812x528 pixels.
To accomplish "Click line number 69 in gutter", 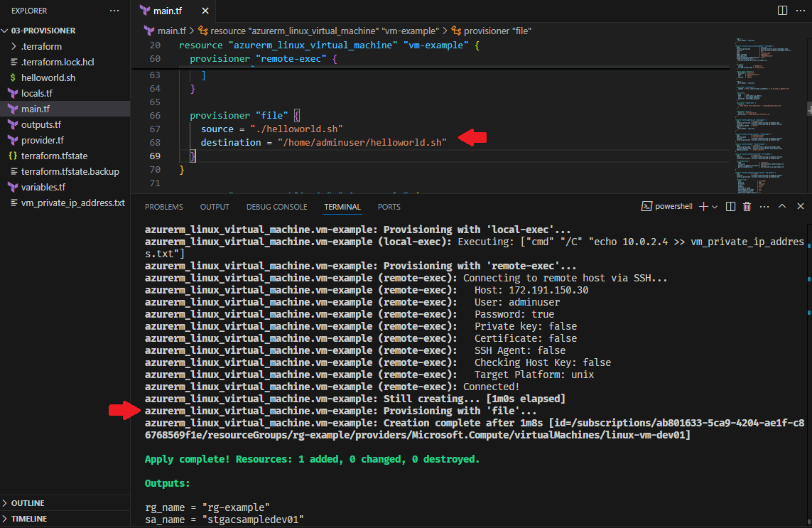I will click(x=155, y=156).
